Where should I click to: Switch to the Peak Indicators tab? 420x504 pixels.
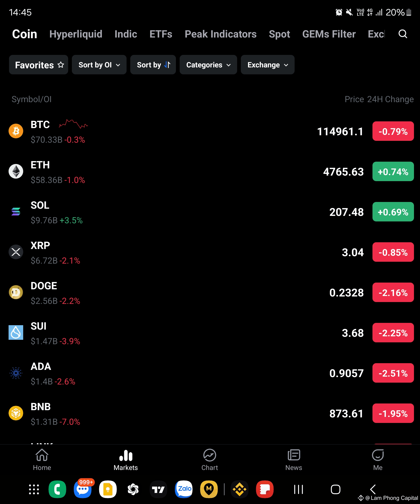[x=221, y=34]
